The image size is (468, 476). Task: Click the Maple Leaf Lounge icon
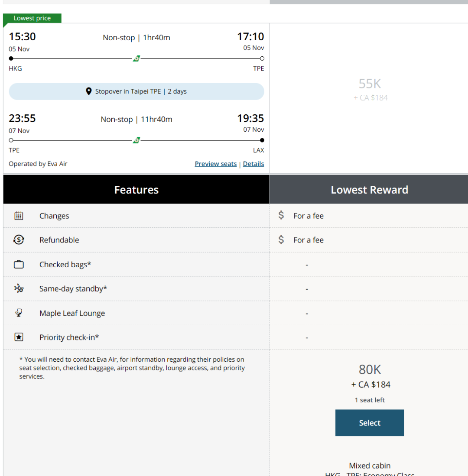click(19, 313)
